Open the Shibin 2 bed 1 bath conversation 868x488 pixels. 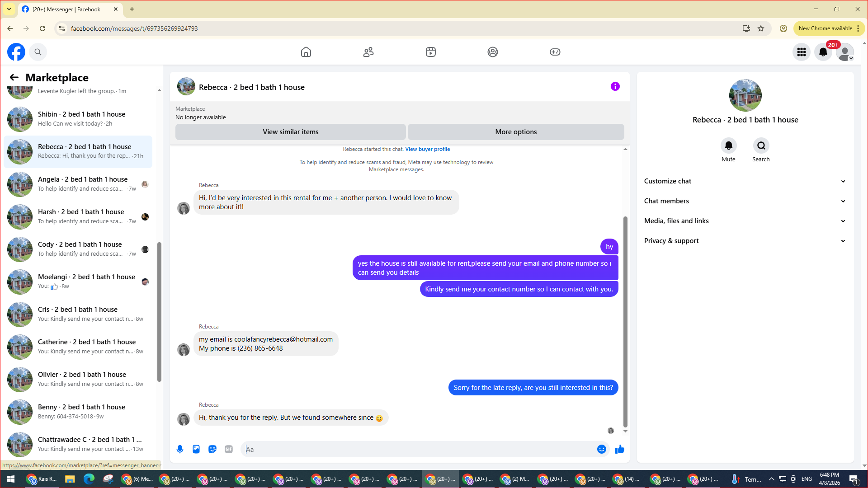tap(81, 119)
